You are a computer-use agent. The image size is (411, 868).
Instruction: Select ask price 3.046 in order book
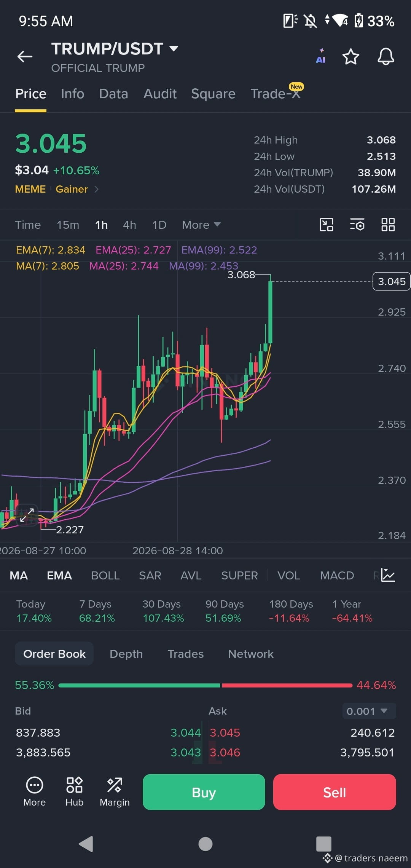[x=225, y=752]
